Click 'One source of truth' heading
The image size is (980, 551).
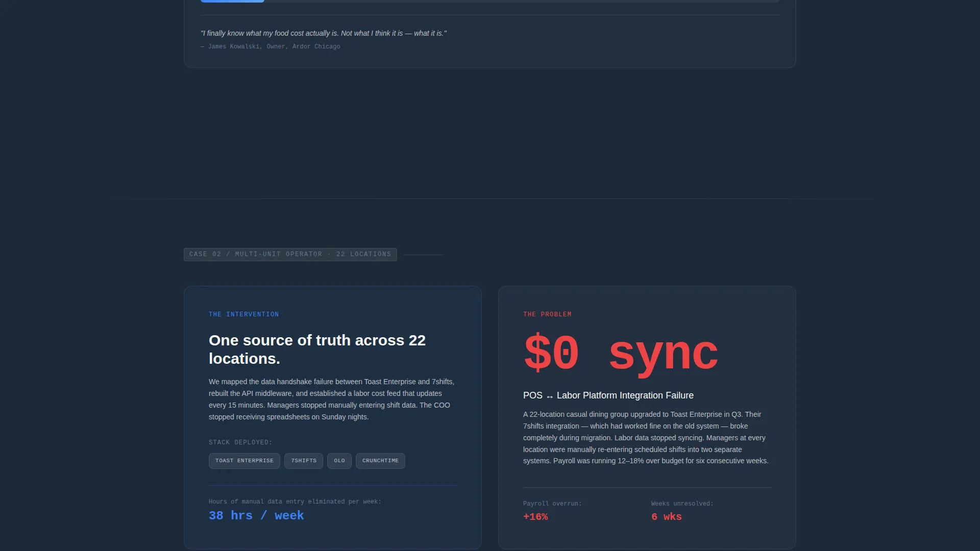317,349
